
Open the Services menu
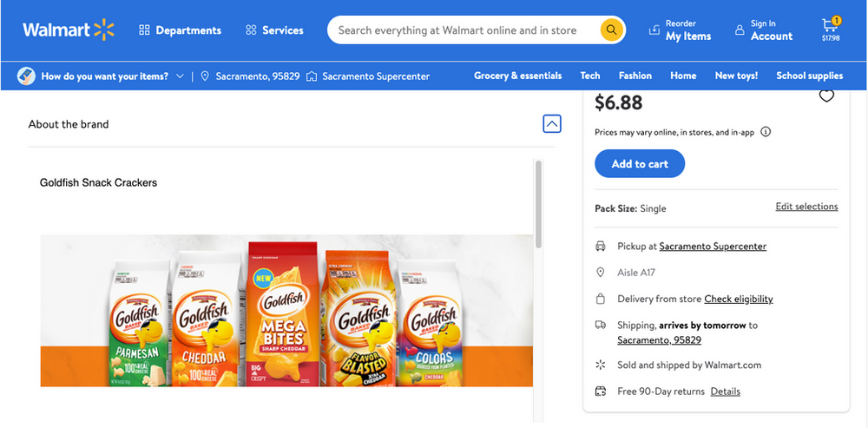pos(274,30)
